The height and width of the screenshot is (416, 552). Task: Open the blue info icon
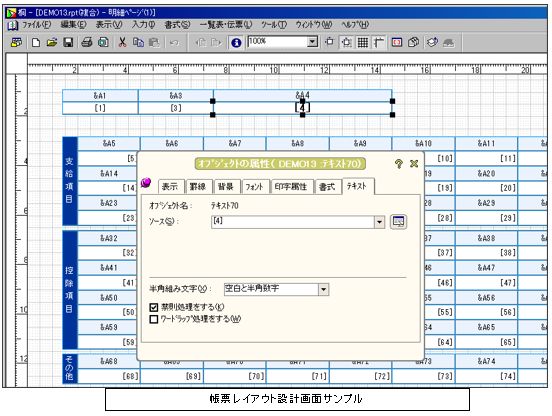(x=236, y=43)
